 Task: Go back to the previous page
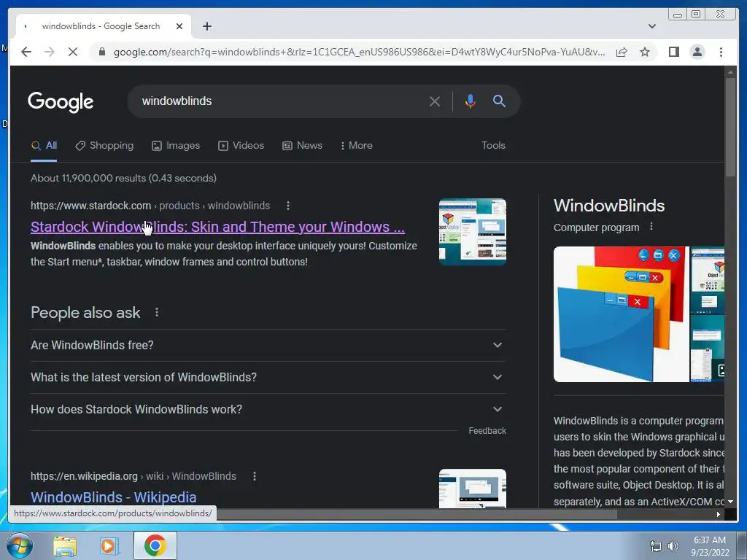coord(26,52)
